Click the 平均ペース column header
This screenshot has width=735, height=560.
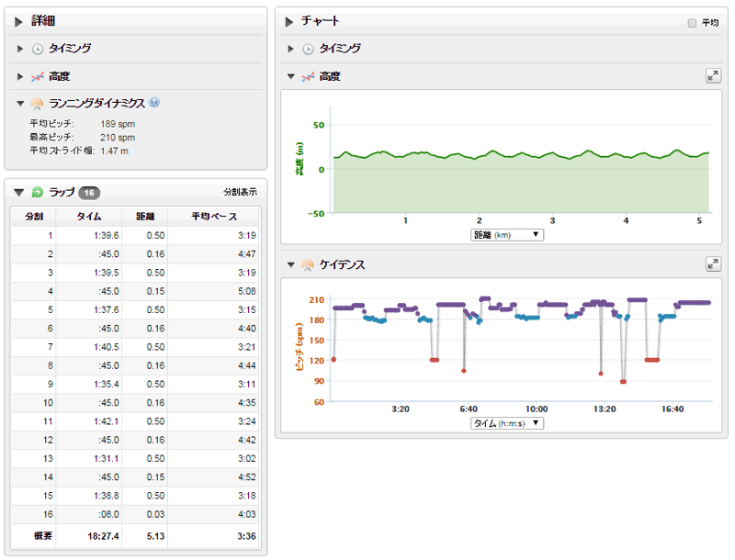coord(213,217)
